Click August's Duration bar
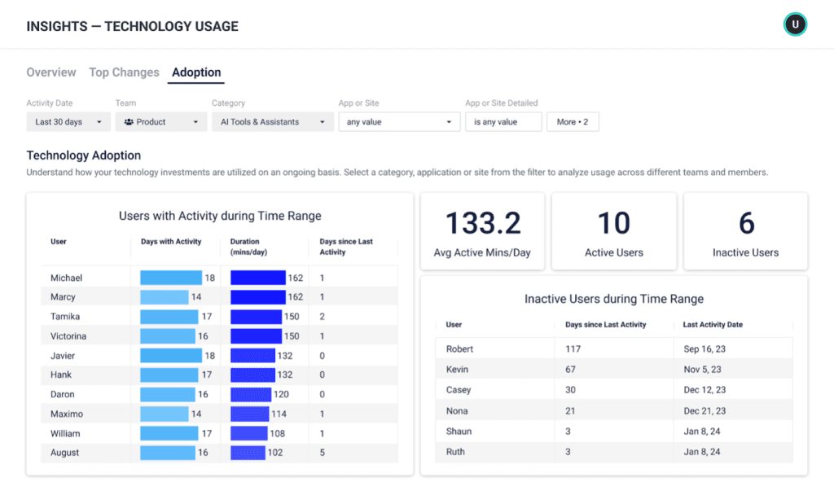The height and width of the screenshot is (504, 834). click(249, 453)
